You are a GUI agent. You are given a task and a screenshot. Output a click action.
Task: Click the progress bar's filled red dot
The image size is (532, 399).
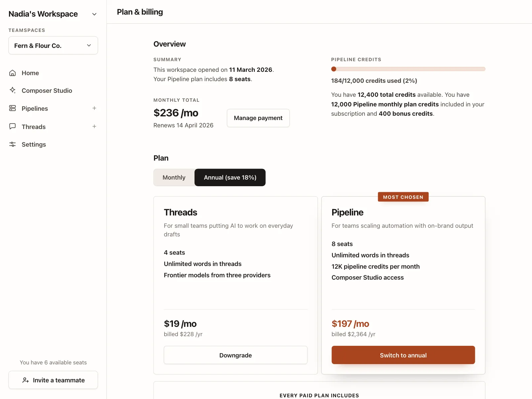click(334, 69)
